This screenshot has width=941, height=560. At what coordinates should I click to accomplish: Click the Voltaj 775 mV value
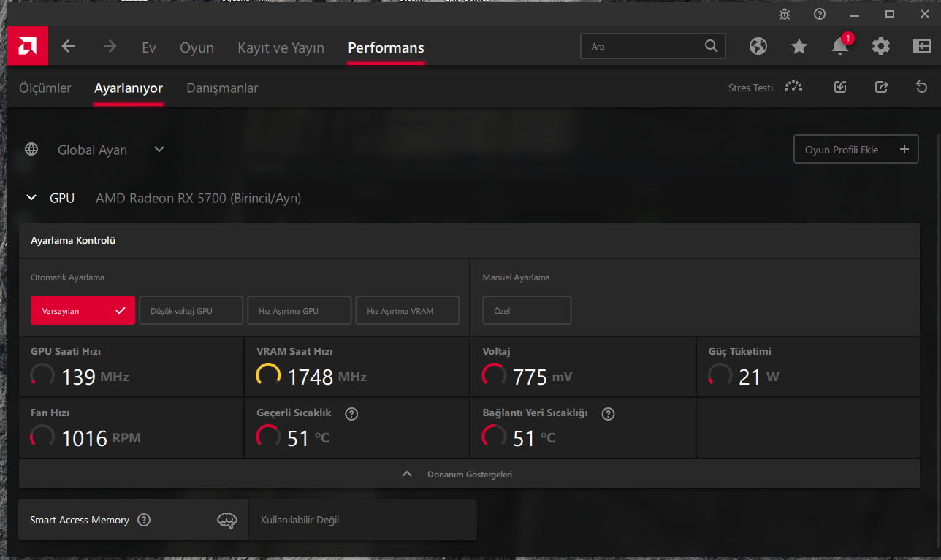click(542, 377)
